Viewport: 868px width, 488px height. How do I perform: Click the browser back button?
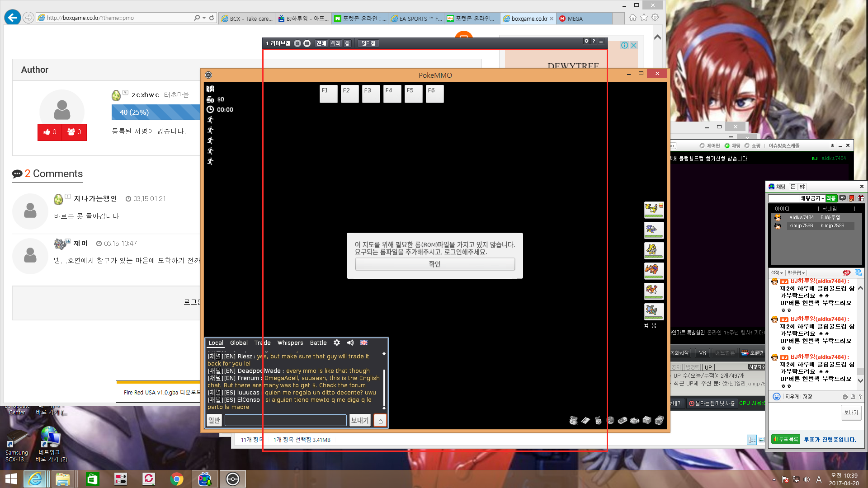13,18
